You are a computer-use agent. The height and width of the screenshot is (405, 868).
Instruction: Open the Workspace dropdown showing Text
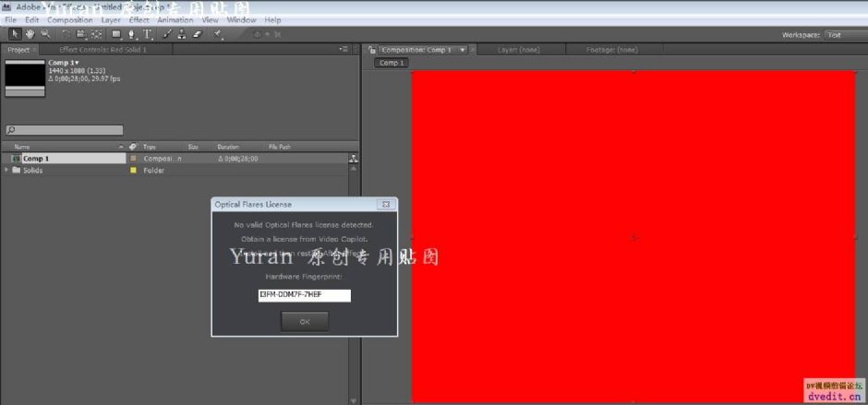coord(845,35)
